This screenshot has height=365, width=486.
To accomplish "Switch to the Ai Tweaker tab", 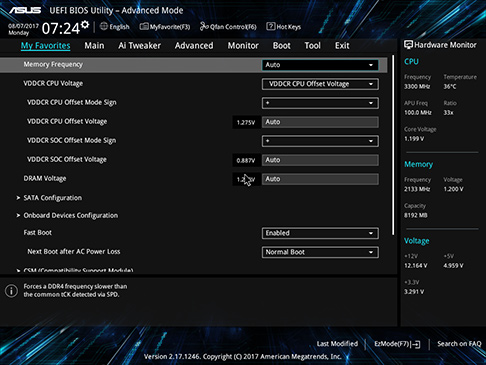I will (139, 46).
